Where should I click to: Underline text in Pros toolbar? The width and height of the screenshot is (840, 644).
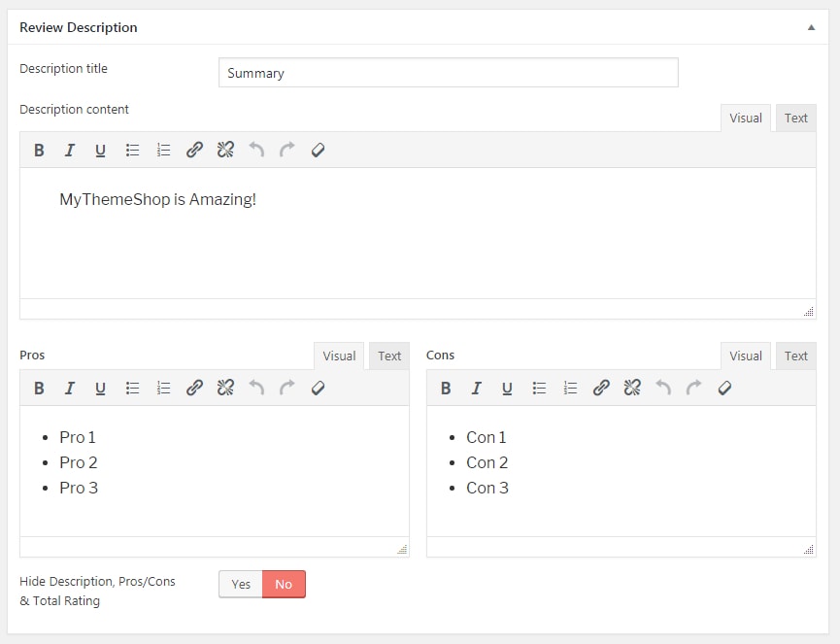tap(100, 388)
